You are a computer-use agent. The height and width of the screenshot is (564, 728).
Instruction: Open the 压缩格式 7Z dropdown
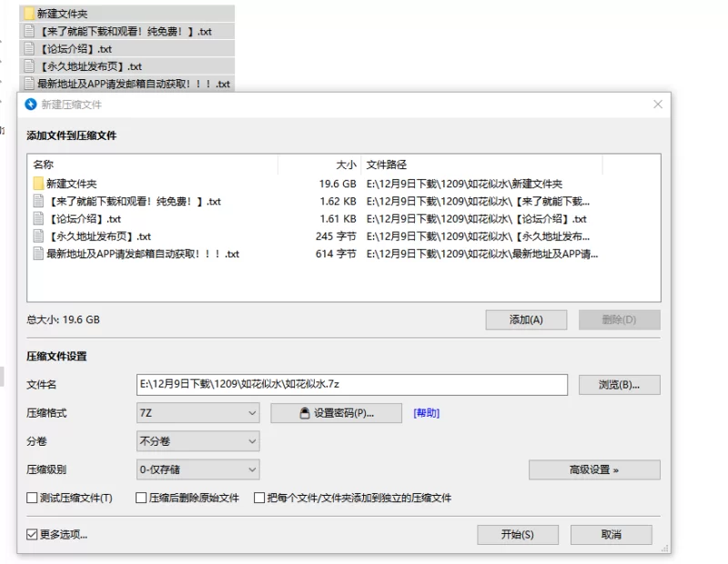point(197,413)
